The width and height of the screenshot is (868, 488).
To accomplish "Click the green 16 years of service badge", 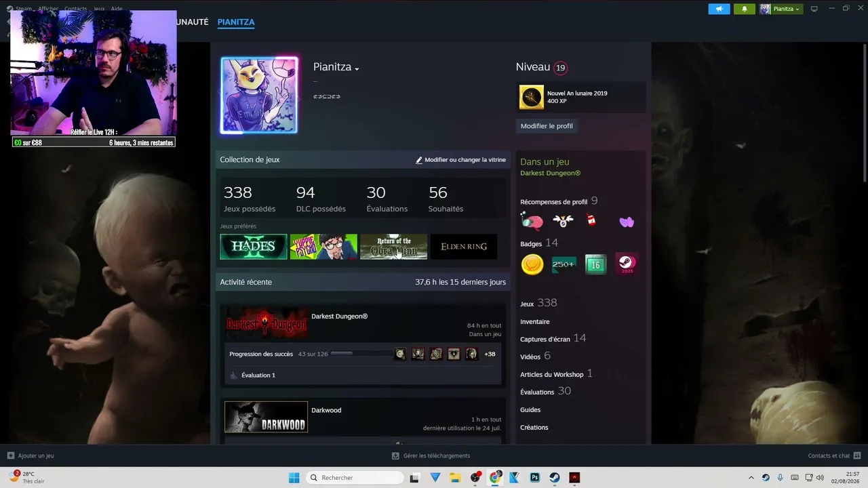I will (595, 264).
